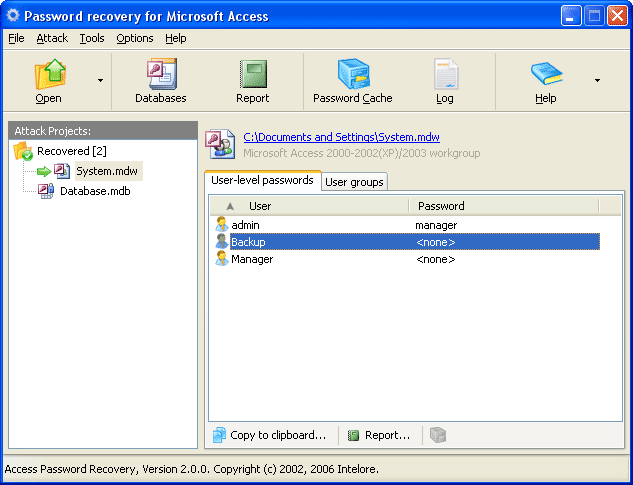This screenshot has height=485, width=633.
Task: Close the Password recovery window
Action: (x=618, y=16)
